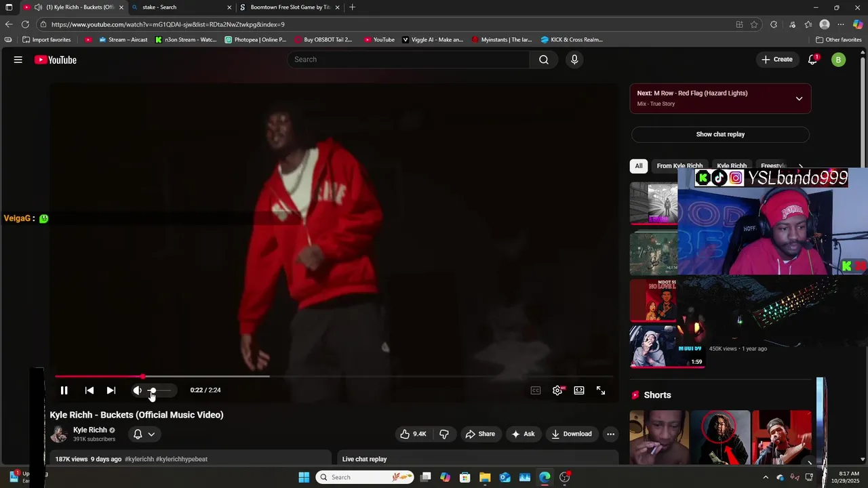The height and width of the screenshot is (488, 868).
Task: Open the Create button
Action: point(777,60)
